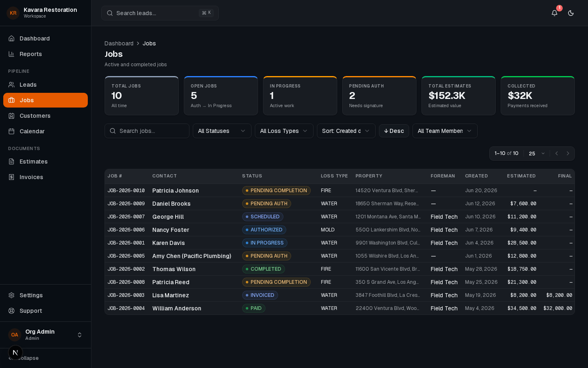Click the Customers icon in sidebar
This screenshot has height=368, width=588.
(x=11, y=116)
